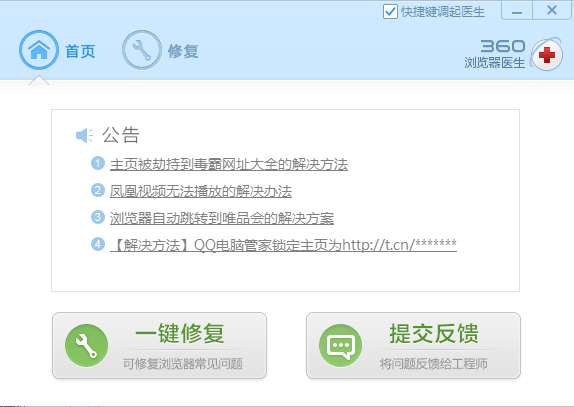Click the 公告 heading text
Screen dimensions: 574x407
(x=121, y=135)
